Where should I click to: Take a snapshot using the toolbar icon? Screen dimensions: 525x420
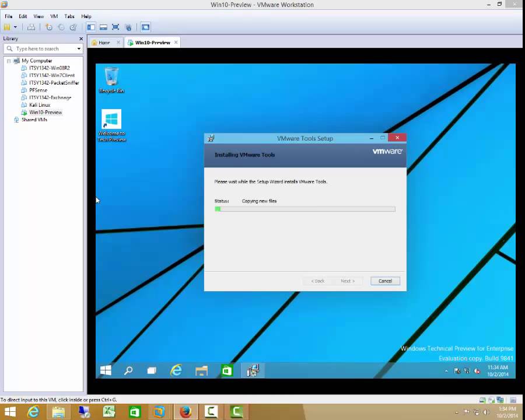[49, 27]
